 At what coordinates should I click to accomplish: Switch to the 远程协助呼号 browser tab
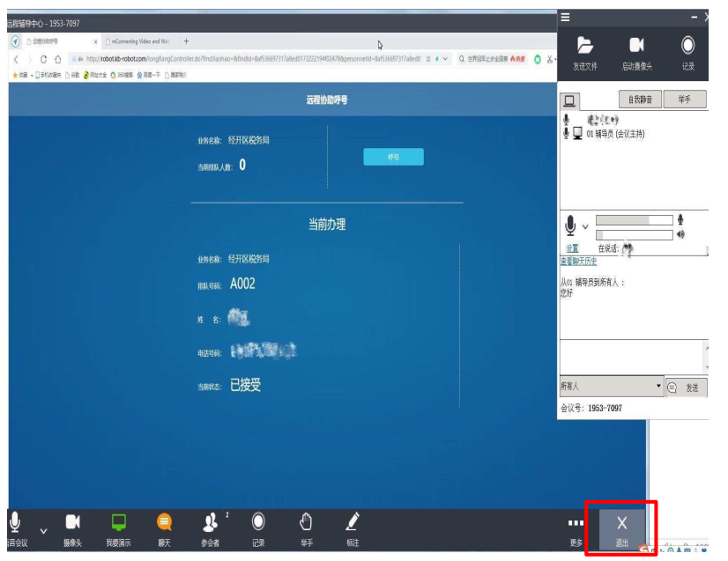point(58,41)
